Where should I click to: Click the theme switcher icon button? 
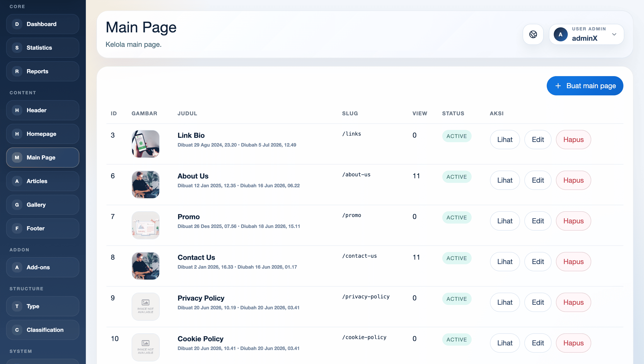click(533, 34)
